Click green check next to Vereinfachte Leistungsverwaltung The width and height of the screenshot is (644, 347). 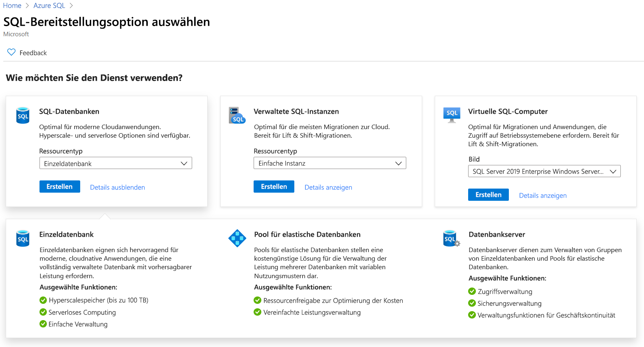coord(257,312)
